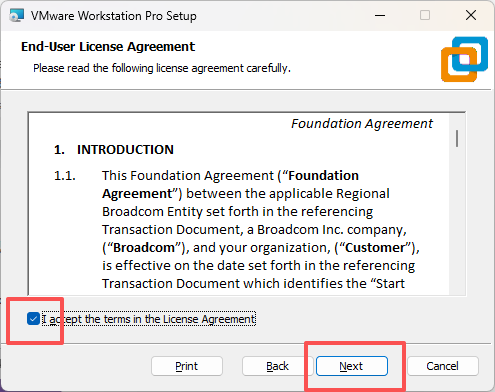Close the VMware setup dialog

point(471,15)
